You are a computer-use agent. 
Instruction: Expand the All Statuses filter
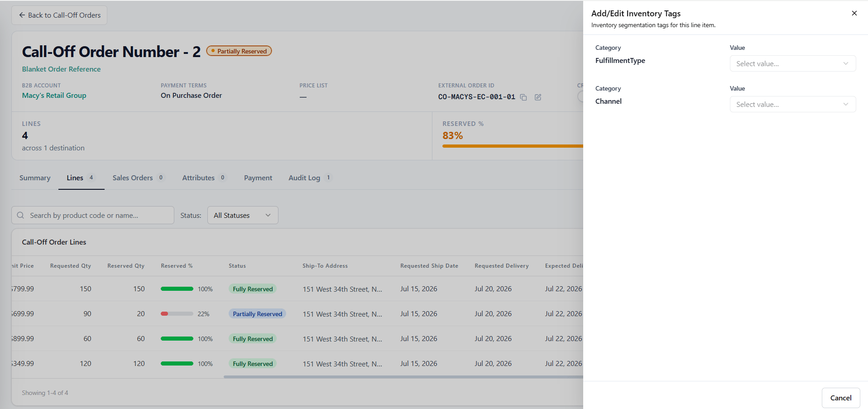pyautogui.click(x=243, y=215)
